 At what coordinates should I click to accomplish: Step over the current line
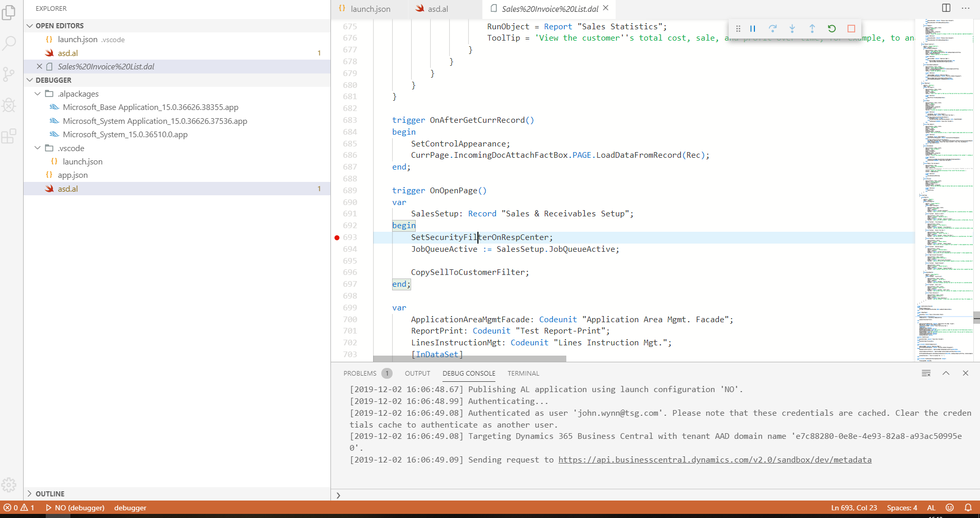(x=772, y=29)
